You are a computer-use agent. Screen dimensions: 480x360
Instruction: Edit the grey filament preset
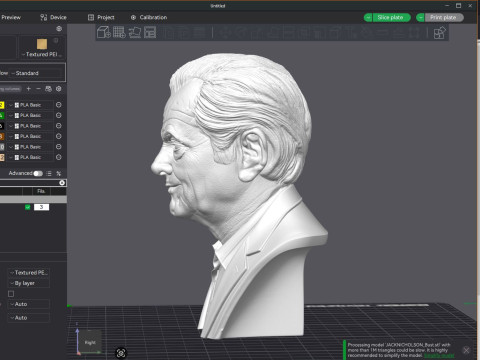click(59, 147)
